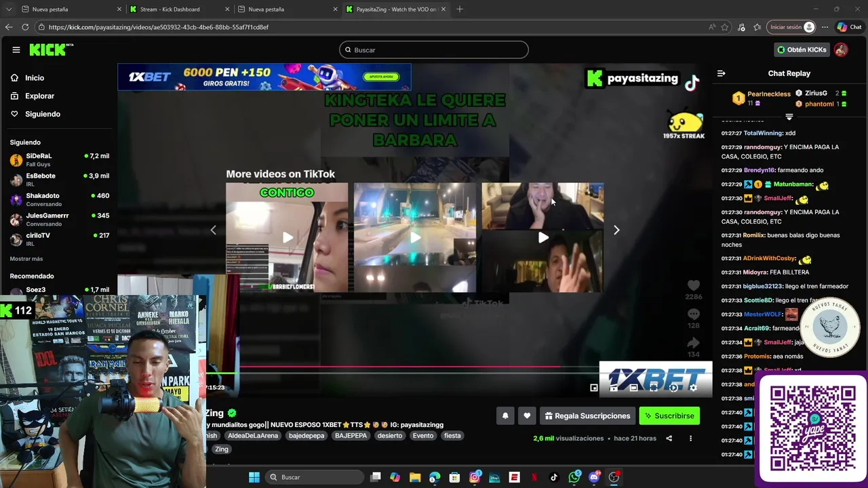
Task: Select the fiesta tag
Action: coord(452,436)
